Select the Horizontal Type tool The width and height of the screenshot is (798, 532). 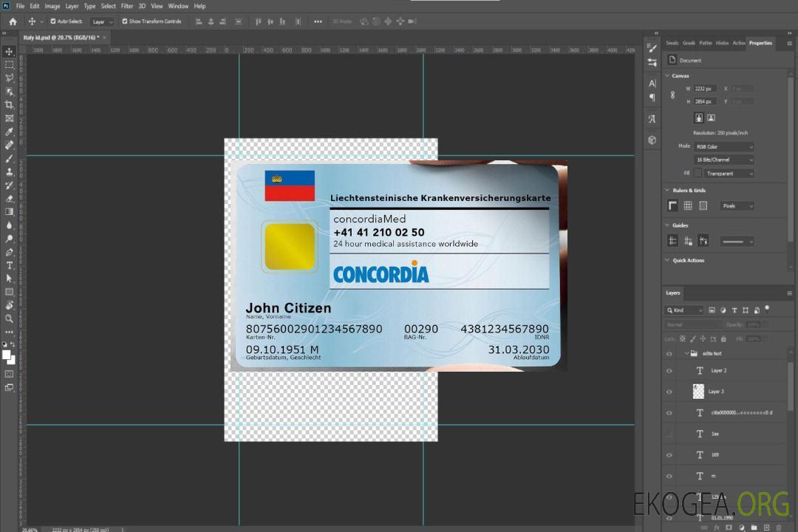pos(10,265)
